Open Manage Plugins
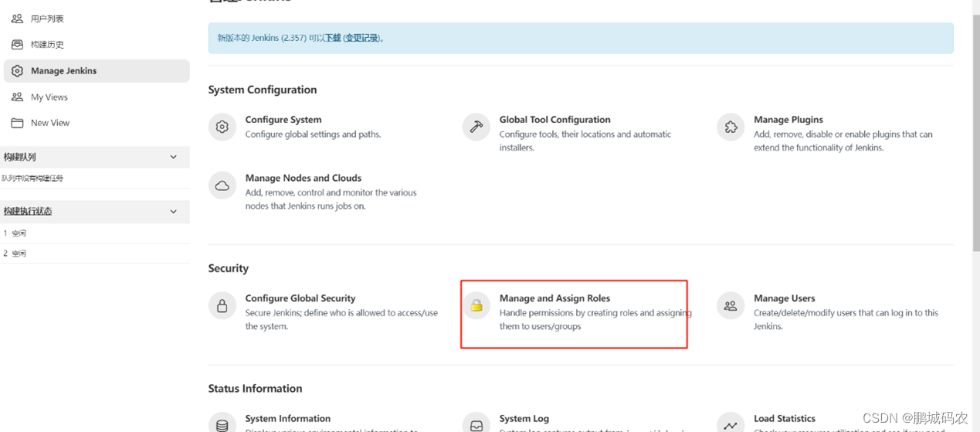 point(788,120)
